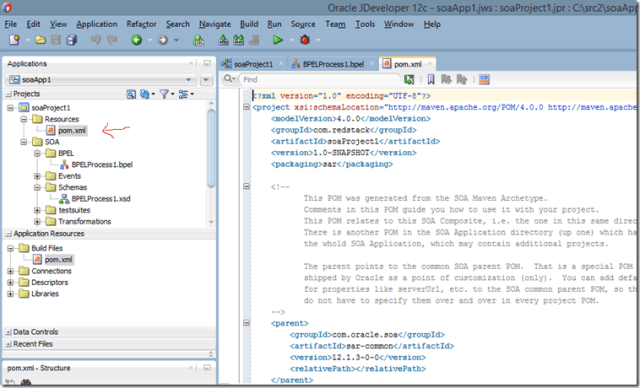The height and width of the screenshot is (388, 640).
Task: Open the View menu
Action: (58, 24)
